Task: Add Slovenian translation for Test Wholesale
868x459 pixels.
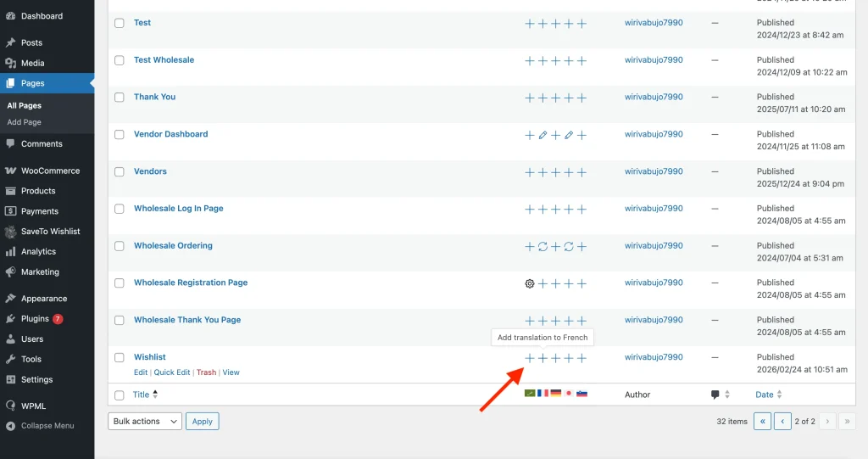Action: [581, 61]
